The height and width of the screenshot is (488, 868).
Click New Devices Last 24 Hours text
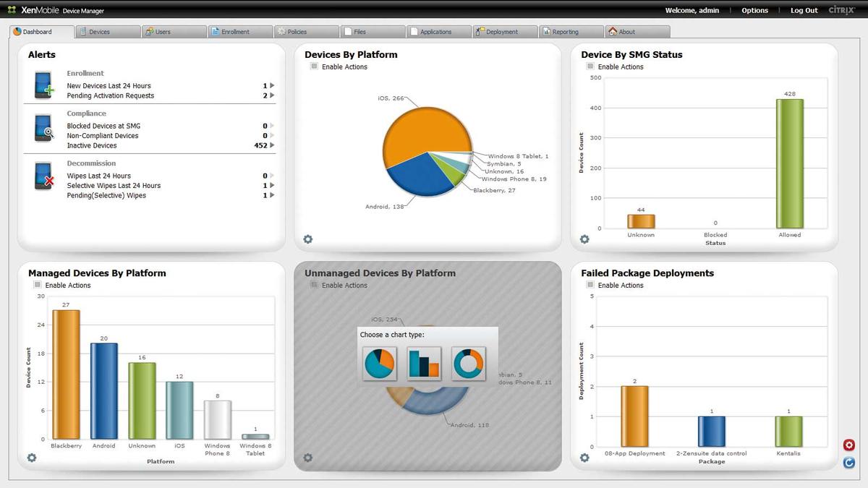[109, 86]
